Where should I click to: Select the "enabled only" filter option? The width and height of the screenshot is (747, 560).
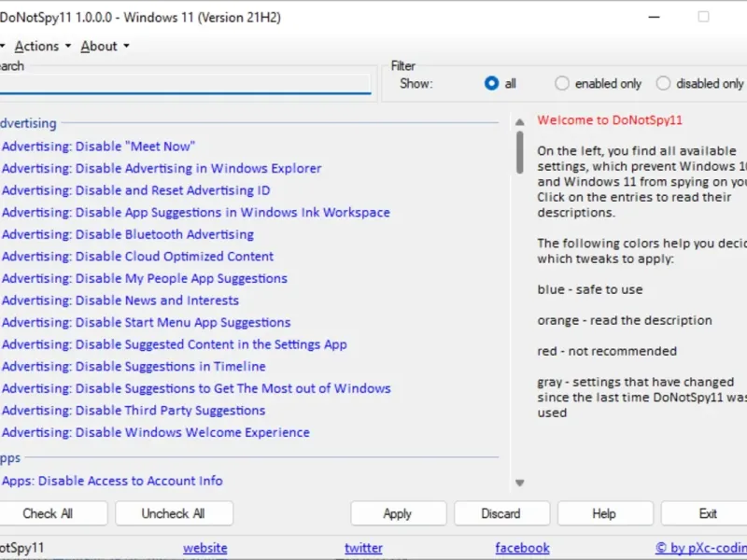tap(562, 83)
